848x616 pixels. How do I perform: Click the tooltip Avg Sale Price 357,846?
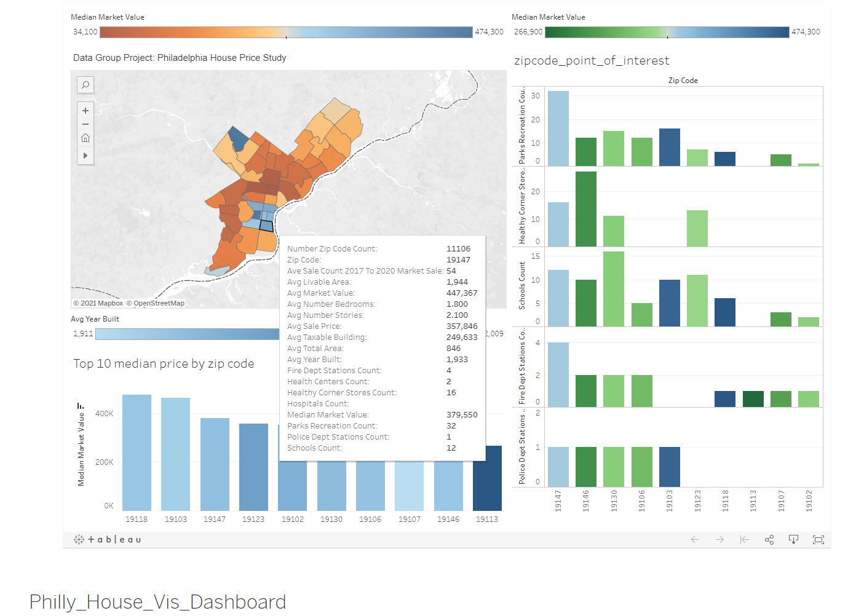[x=382, y=326]
